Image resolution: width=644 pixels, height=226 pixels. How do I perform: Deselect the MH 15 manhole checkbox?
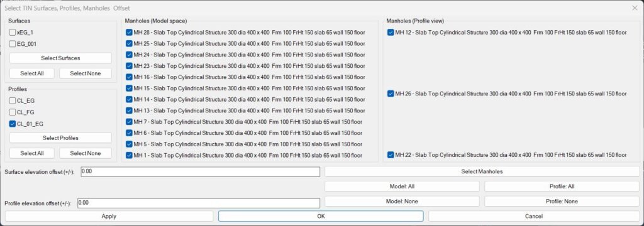(x=129, y=88)
